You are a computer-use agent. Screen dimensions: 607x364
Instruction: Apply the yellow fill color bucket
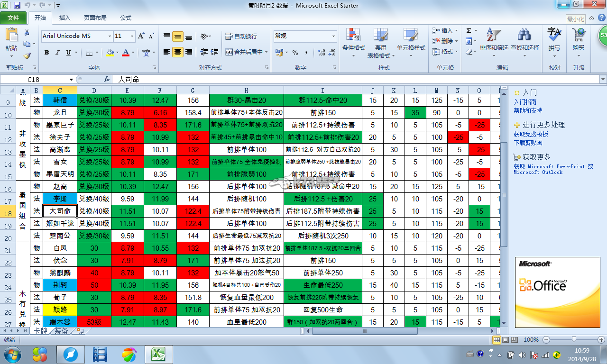point(110,53)
